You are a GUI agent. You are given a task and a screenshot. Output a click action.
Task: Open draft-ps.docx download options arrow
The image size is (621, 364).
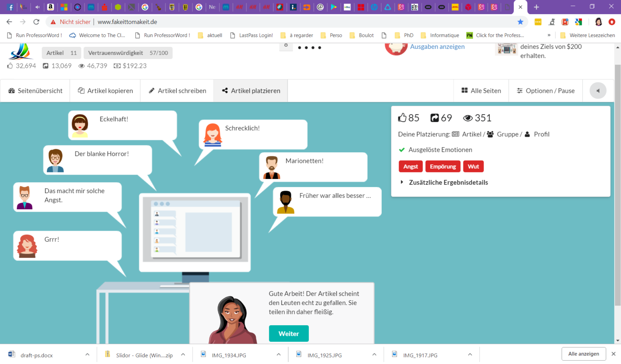tap(87, 355)
